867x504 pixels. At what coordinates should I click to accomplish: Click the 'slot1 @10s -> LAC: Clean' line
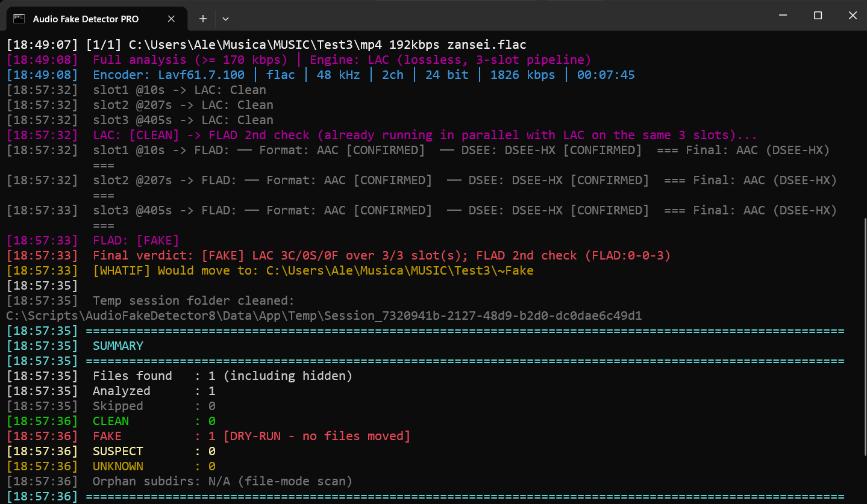tap(136, 90)
